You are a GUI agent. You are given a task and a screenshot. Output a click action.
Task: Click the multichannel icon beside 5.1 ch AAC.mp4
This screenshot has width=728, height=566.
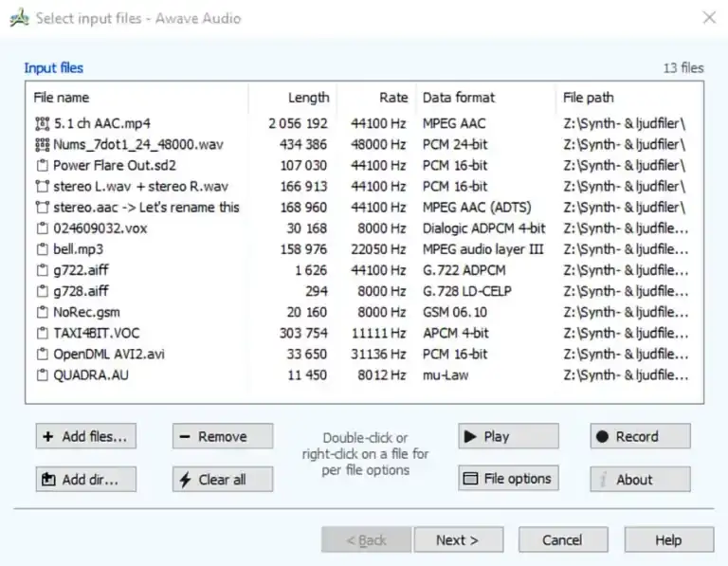pyautogui.click(x=43, y=123)
